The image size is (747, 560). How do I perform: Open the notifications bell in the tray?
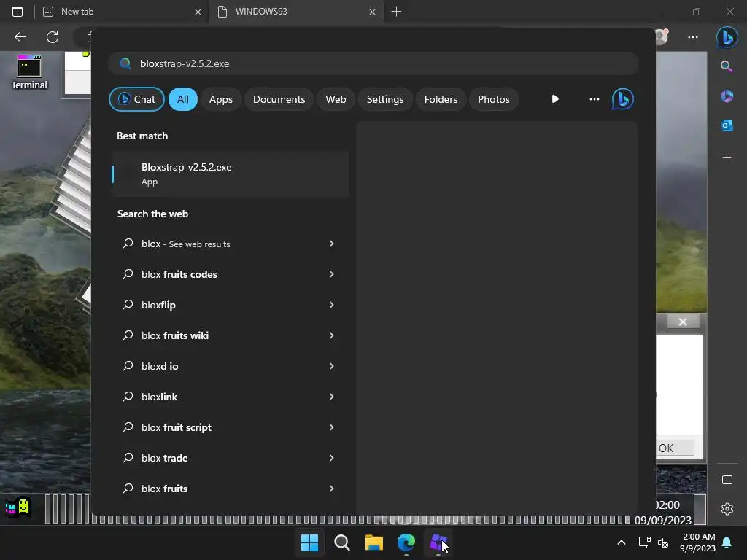click(727, 542)
